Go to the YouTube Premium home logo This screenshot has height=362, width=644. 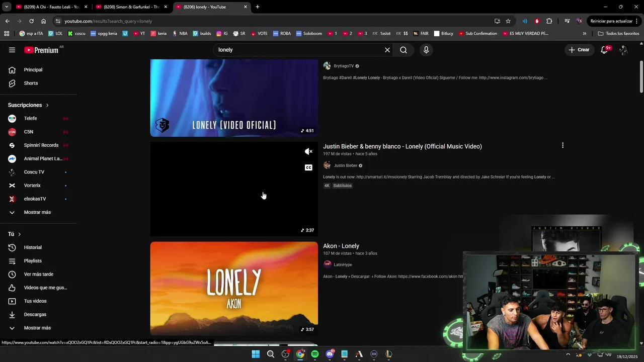pyautogui.click(x=41, y=50)
